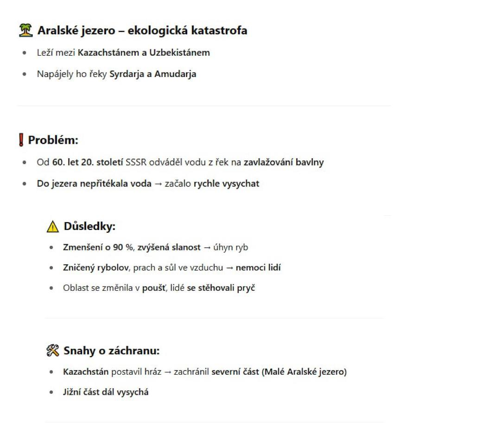Click the yellow warning triangle icon
Viewport: 482px width, 448px height.
[52, 226]
